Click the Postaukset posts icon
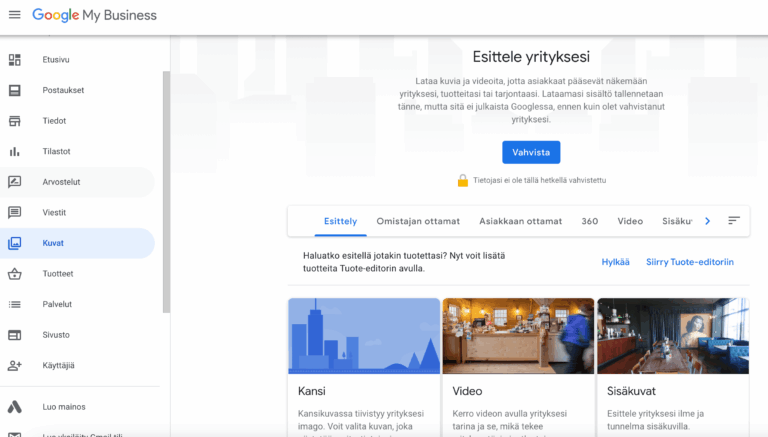 point(15,90)
